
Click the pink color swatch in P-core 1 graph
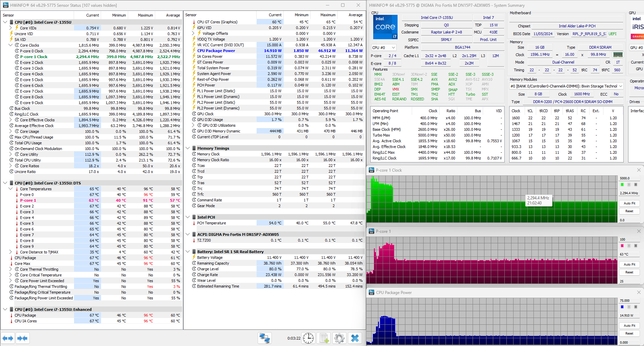pos(622,246)
